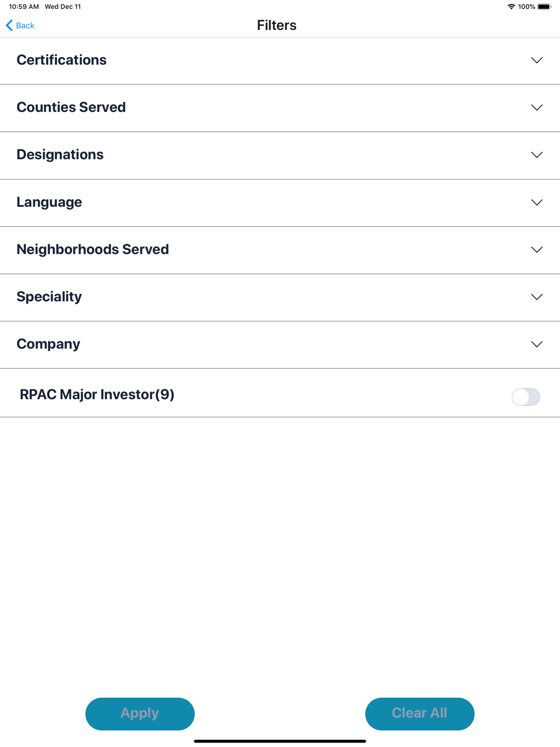Expand the Company filter chevron
Image resolution: width=560 pixels, height=747 pixels.
tap(536, 344)
